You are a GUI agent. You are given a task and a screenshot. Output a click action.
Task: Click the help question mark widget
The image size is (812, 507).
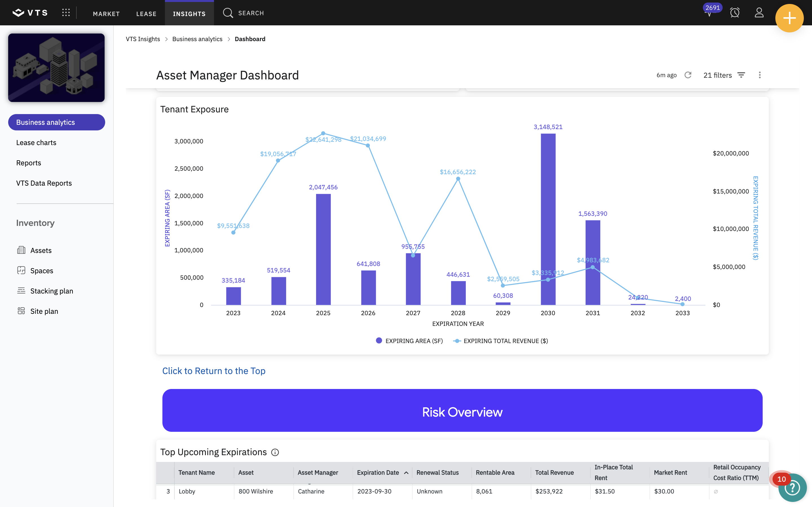point(792,488)
